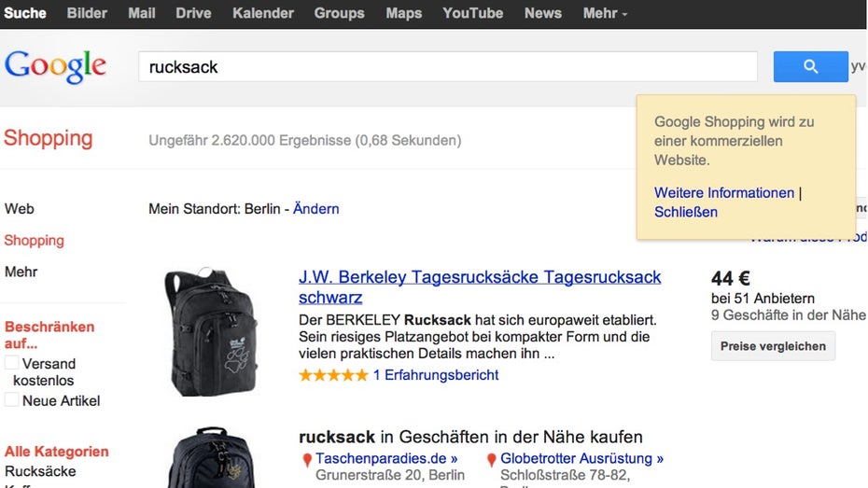Expand the Mehr dropdown in top bar
The image size is (868, 488).
coord(605,13)
